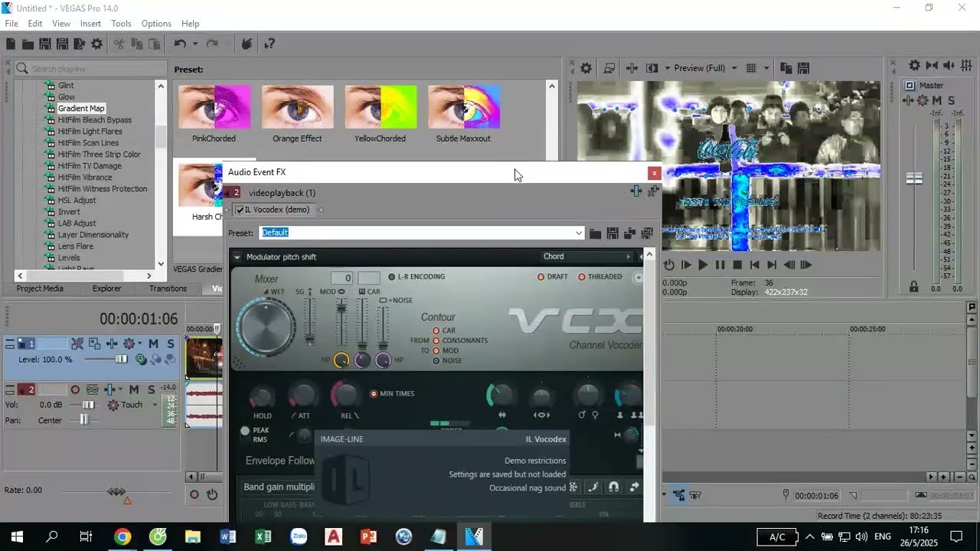Click the Master bus volume fader
Screen dimensions: 980x551
coord(914,178)
